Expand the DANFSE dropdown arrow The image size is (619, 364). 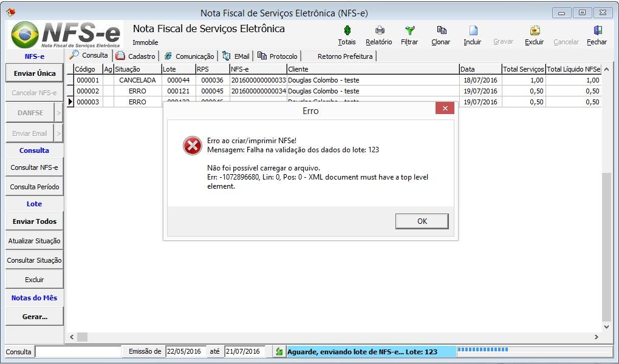pyautogui.click(x=58, y=113)
